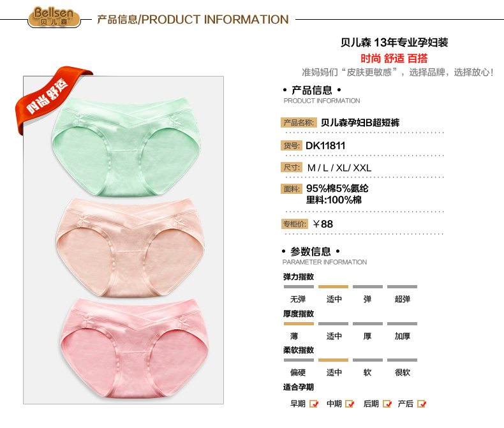Click the 适中 softness level bar

point(333,360)
